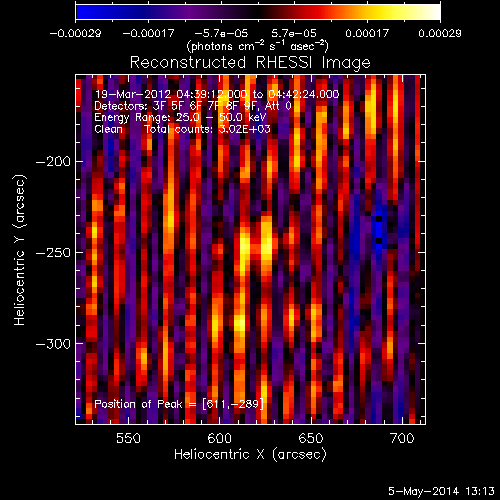Screen dimensions: 500x500
Task: Click the timestamp '5-May-2014 13:13'
Action: pyautogui.click(x=441, y=491)
